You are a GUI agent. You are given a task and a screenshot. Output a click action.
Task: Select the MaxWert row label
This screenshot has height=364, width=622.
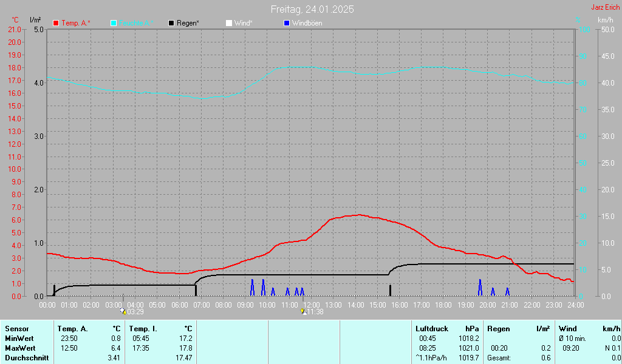point(20,348)
